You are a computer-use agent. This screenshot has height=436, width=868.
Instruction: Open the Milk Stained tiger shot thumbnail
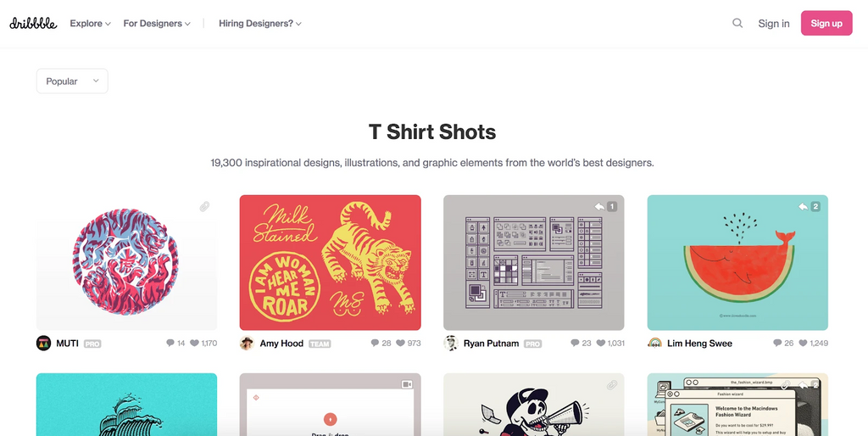coord(330,263)
